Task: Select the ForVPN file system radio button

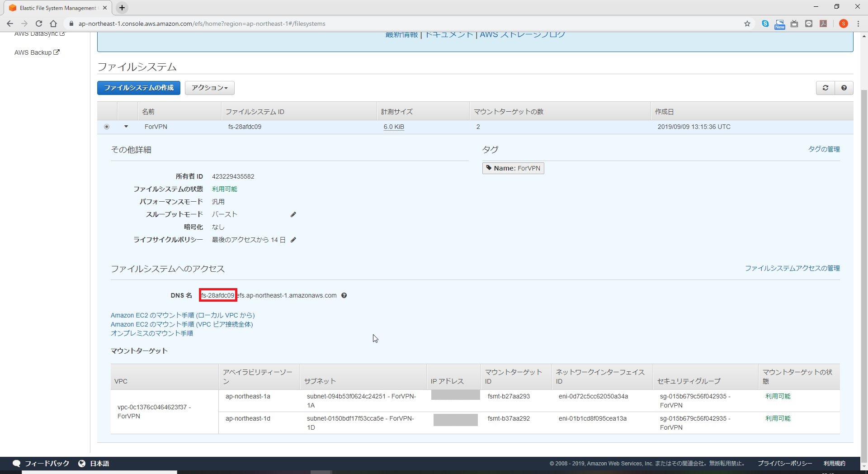Action: (x=107, y=127)
